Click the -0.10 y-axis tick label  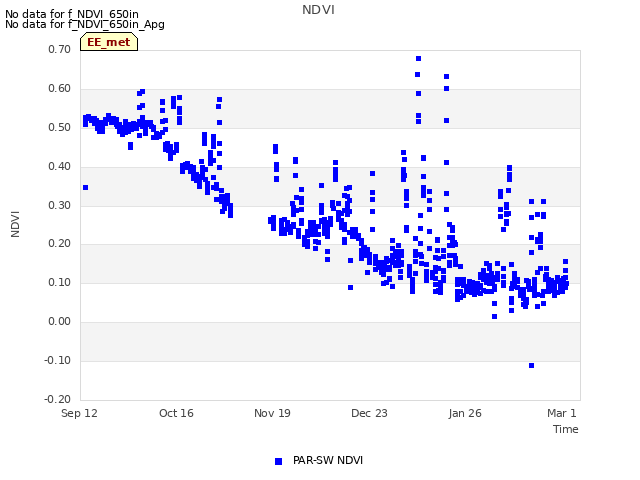(58, 360)
